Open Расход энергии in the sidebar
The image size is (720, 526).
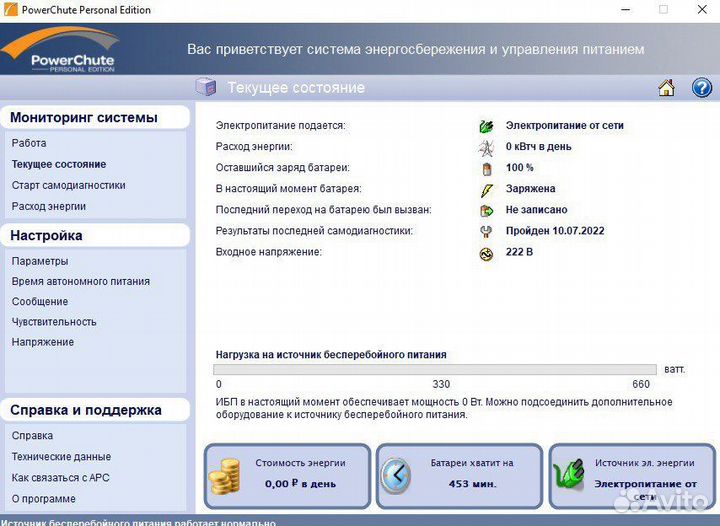click(x=49, y=207)
